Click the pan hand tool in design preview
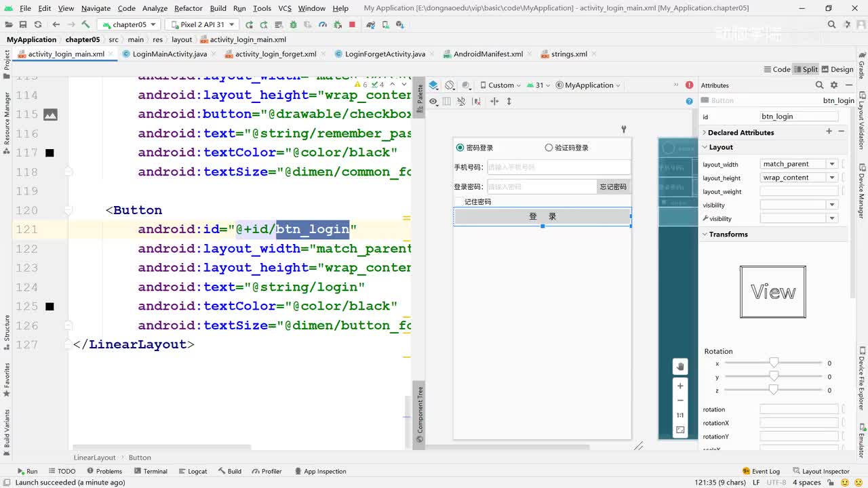Viewport: 868px width, 488px height. (x=680, y=367)
